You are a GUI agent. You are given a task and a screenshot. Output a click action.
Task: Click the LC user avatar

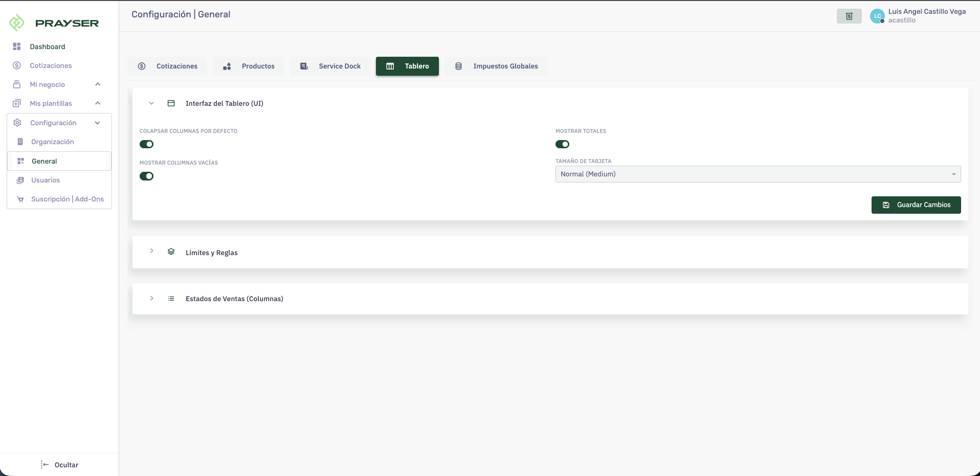point(878,16)
